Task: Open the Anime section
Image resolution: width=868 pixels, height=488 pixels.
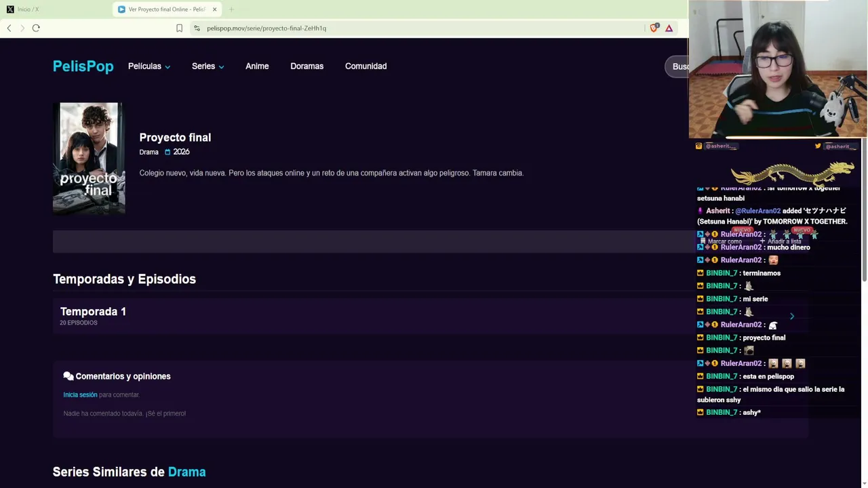Action: tap(257, 66)
